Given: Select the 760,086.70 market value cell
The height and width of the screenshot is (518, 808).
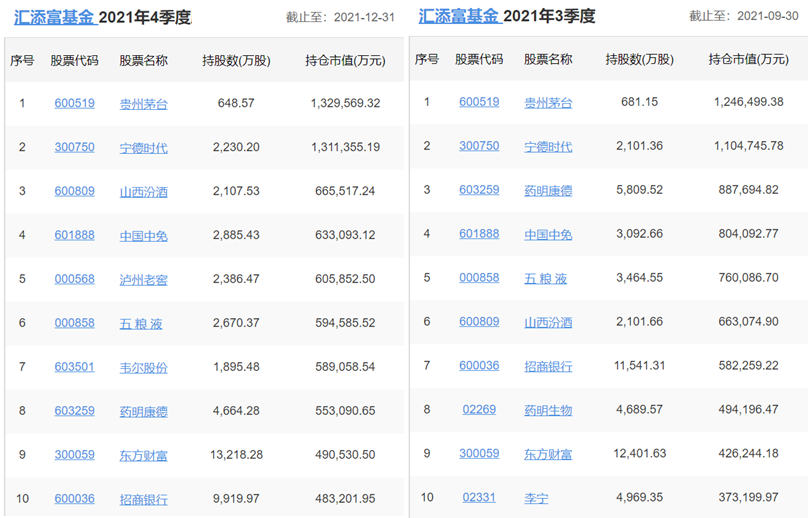Looking at the screenshot, I should pos(749,277).
